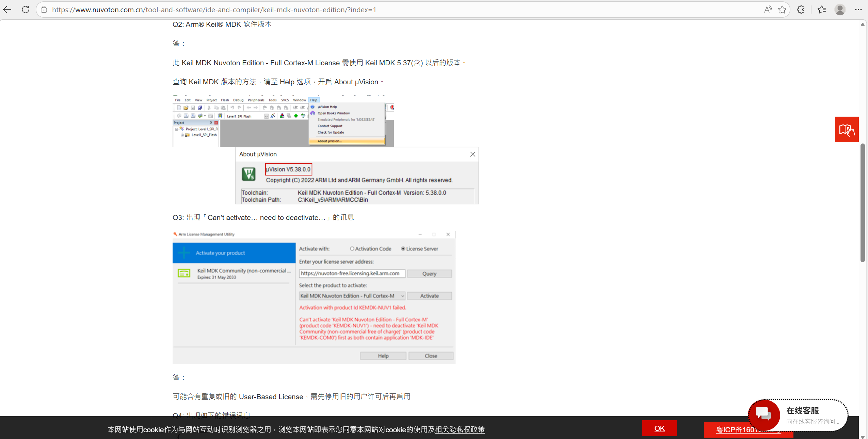
Task: Open browser settings and more menu
Action: (858, 10)
